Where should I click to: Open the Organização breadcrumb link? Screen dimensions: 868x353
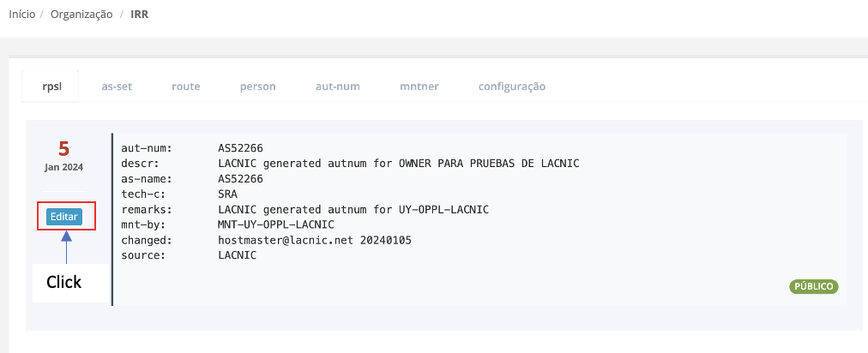click(x=81, y=15)
